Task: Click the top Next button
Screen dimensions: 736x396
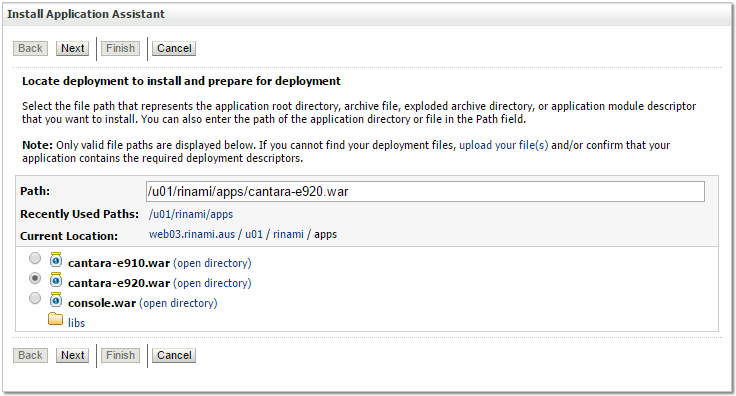Action: 72,48
